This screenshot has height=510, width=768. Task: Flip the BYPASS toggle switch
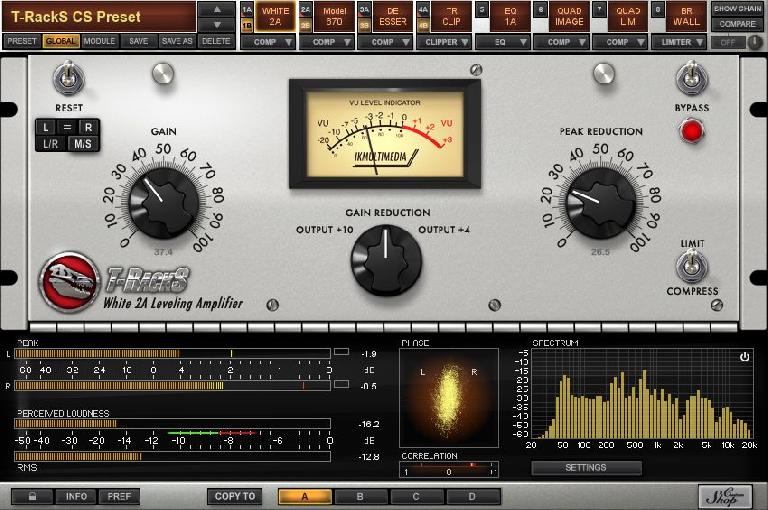692,79
